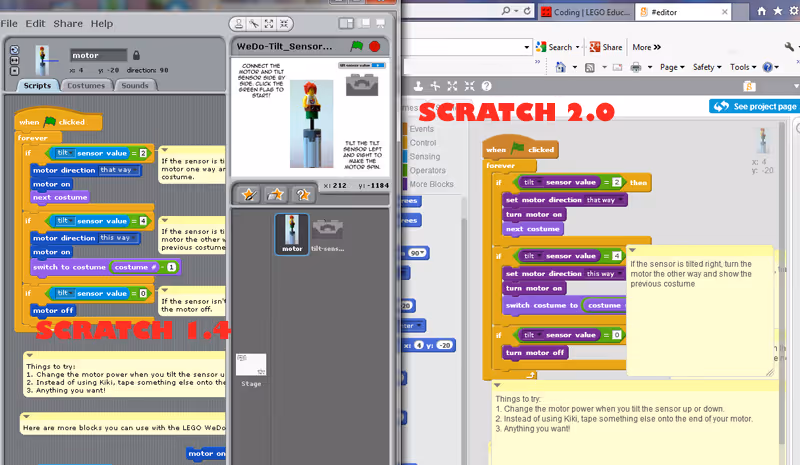
Task: Switch to the Costumes tab
Action: tap(86, 85)
